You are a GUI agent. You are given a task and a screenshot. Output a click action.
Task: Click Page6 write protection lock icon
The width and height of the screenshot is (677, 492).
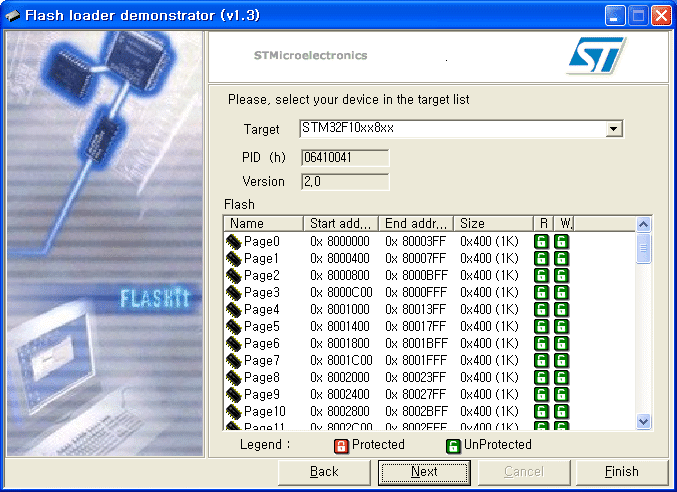tap(561, 344)
